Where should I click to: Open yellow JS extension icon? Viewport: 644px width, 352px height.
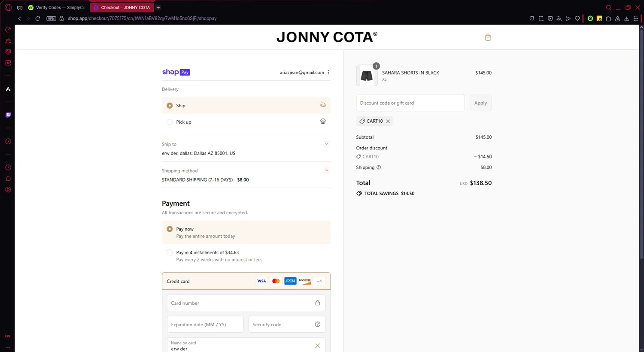click(x=599, y=18)
